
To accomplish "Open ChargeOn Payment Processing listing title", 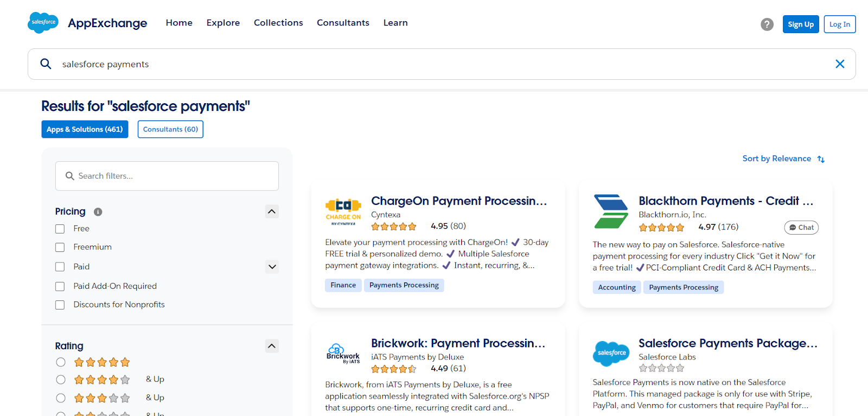I will pyautogui.click(x=459, y=201).
